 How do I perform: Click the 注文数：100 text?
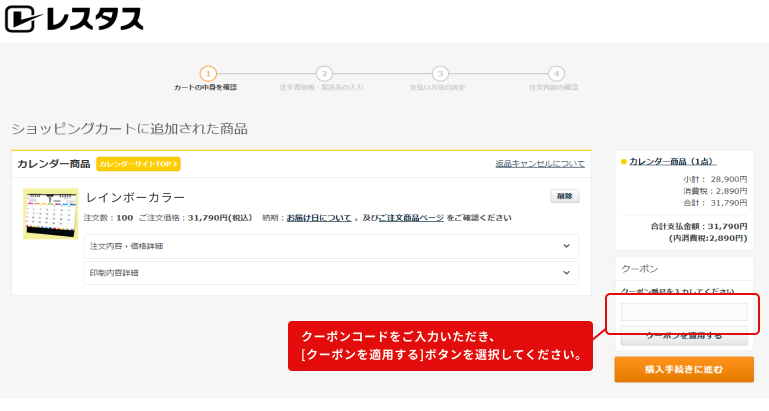[108, 218]
